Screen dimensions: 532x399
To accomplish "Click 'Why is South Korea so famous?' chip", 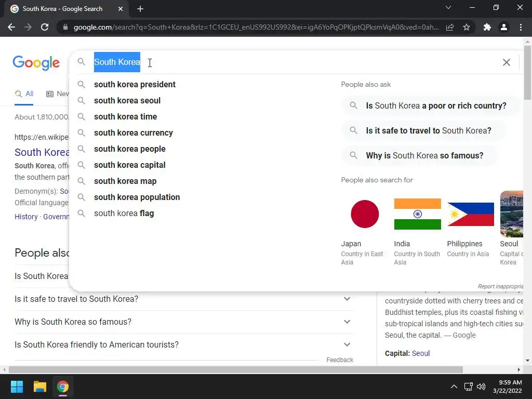I will [419, 156].
